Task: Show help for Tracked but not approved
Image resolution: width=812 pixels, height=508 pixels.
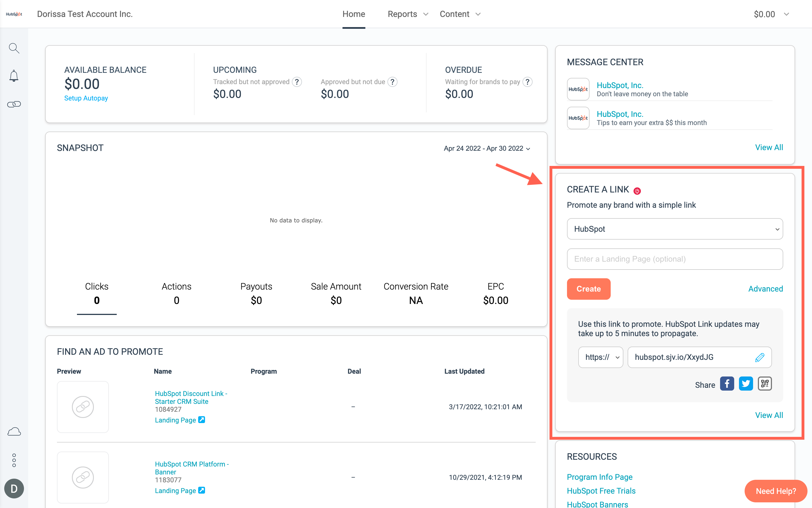Action: click(x=297, y=82)
